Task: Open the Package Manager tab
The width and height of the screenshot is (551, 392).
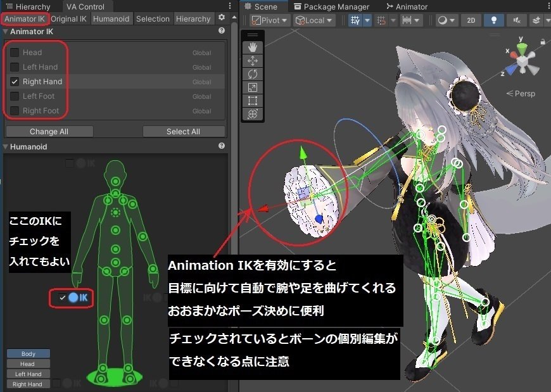Action: click(x=332, y=6)
